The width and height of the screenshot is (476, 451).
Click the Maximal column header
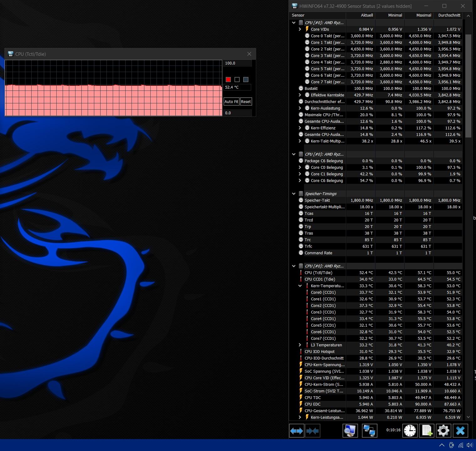(419, 15)
